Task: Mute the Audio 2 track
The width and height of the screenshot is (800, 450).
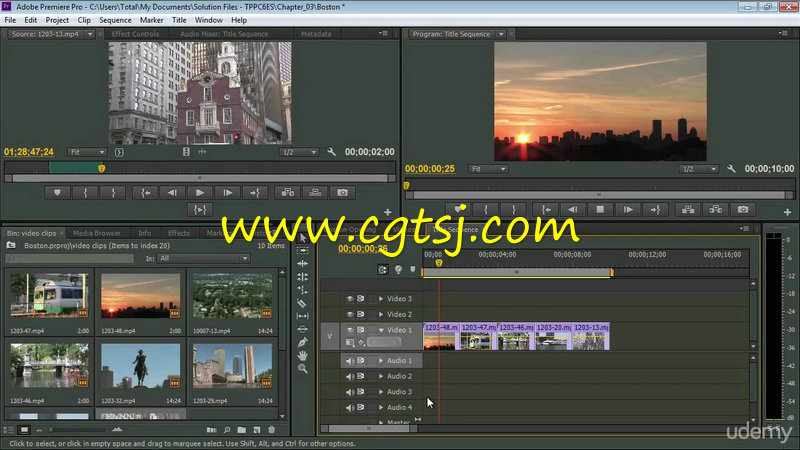Action: [350, 377]
